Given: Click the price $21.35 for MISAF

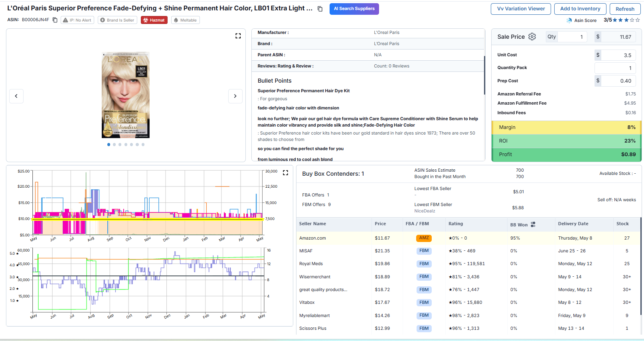Looking at the screenshot, I should (x=382, y=251).
